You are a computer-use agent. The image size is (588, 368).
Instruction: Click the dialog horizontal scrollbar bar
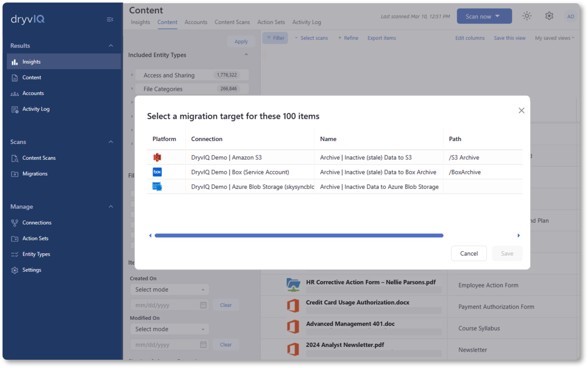coord(299,236)
